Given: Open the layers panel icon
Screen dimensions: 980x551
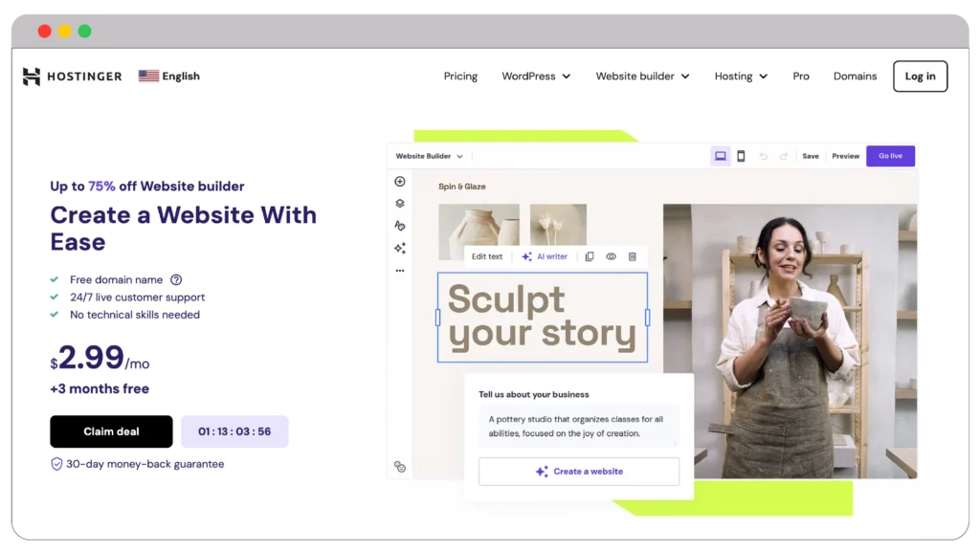Looking at the screenshot, I should coord(400,204).
